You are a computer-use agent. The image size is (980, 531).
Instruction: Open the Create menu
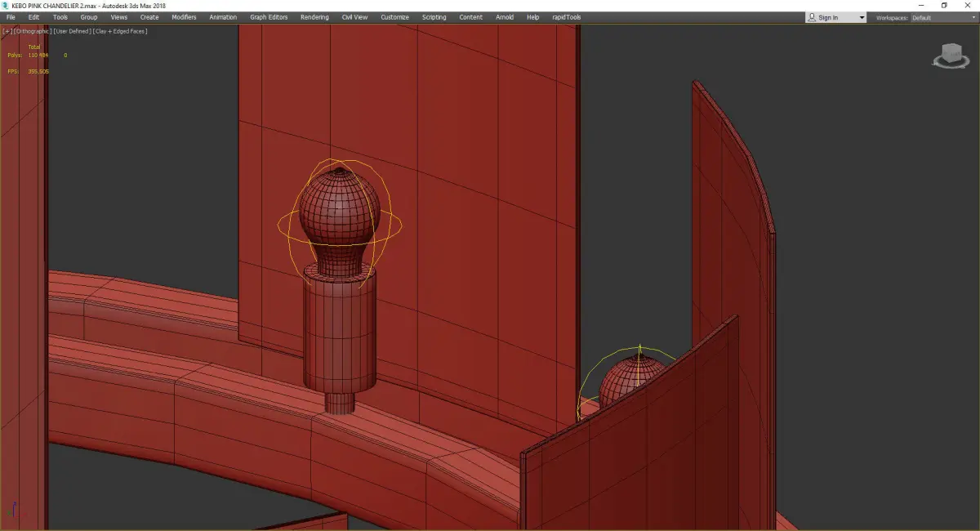tap(149, 17)
